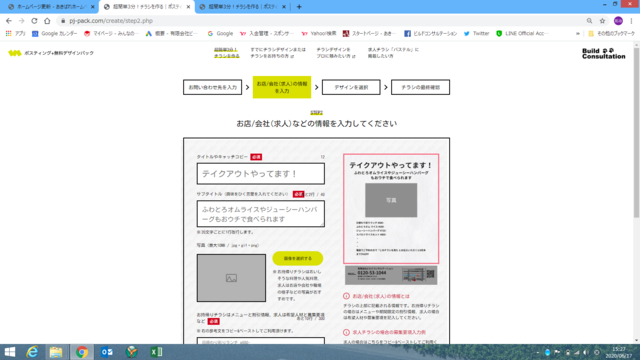Screen dimensions: 640x360
Task: Switch to the first browser tab ホームページ更新
Action: point(51,7)
